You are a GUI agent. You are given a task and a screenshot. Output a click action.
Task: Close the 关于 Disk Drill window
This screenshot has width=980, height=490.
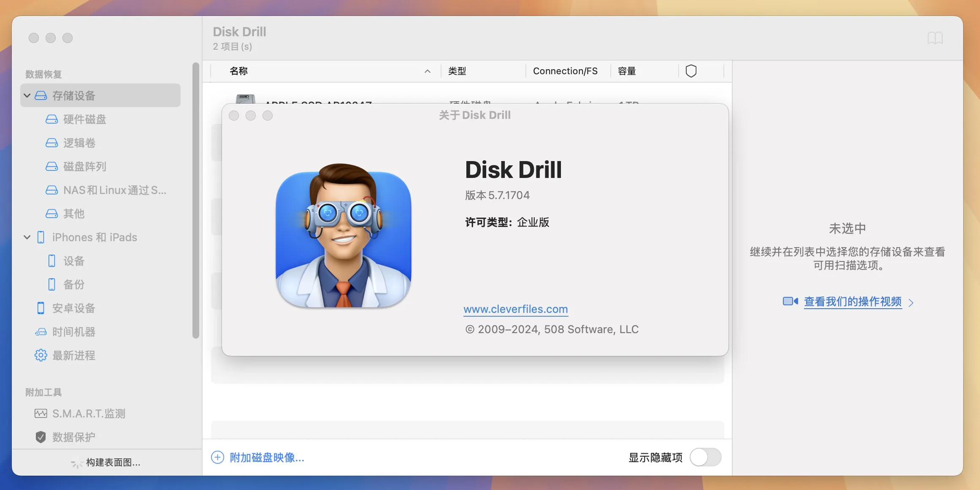[234, 116]
